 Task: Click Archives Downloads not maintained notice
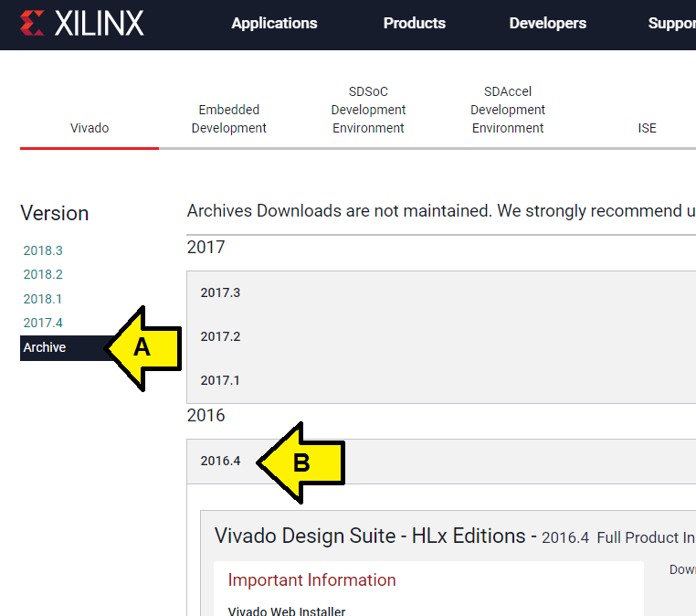click(x=441, y=211)
